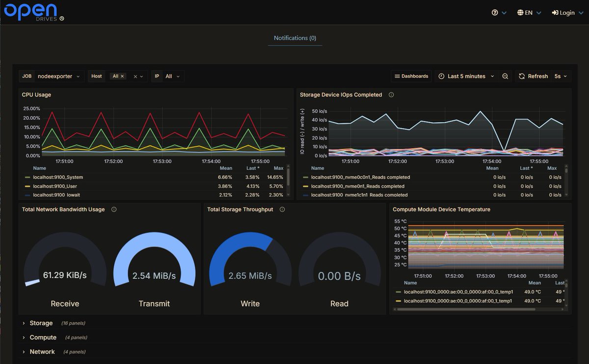The height and width of the screenshot is (364, 589).
Task: Click the Transmit 2.54 MiB/s gauge
Action: [154, 260]
